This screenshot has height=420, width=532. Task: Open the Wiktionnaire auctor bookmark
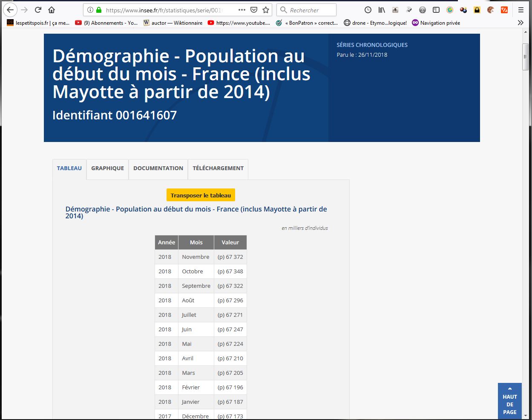pos(173,23)
